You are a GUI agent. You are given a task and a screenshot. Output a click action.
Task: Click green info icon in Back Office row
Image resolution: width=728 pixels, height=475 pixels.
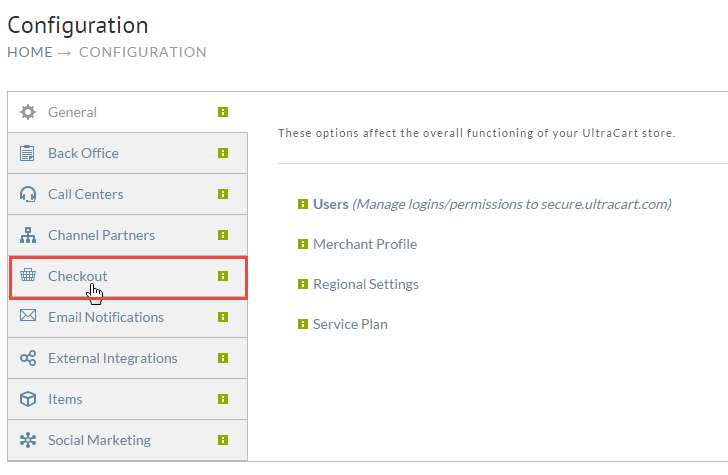[x=223, y=153]
